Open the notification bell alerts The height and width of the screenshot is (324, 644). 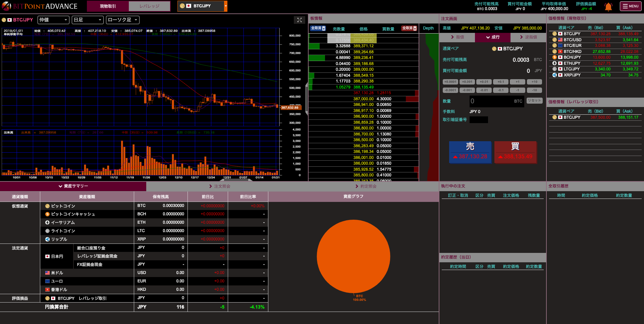tap(608, 7)
